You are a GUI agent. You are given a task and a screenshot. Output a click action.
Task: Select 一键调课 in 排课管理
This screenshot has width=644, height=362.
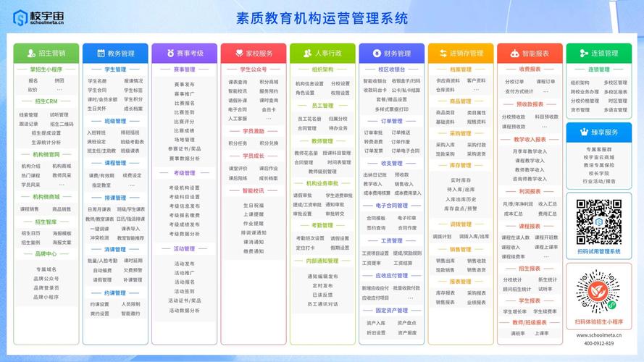(100, 229)
